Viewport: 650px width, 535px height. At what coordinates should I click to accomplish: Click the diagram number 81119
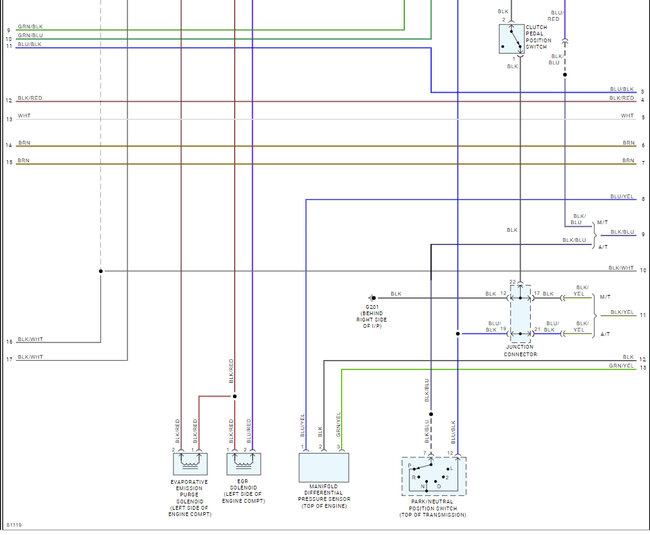(14, 525)
